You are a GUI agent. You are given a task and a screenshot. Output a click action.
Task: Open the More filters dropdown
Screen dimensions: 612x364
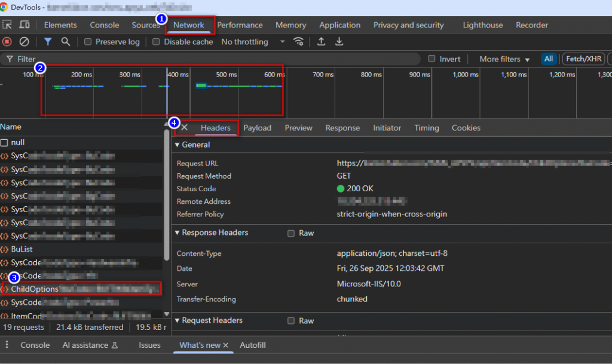coord(504,59)
